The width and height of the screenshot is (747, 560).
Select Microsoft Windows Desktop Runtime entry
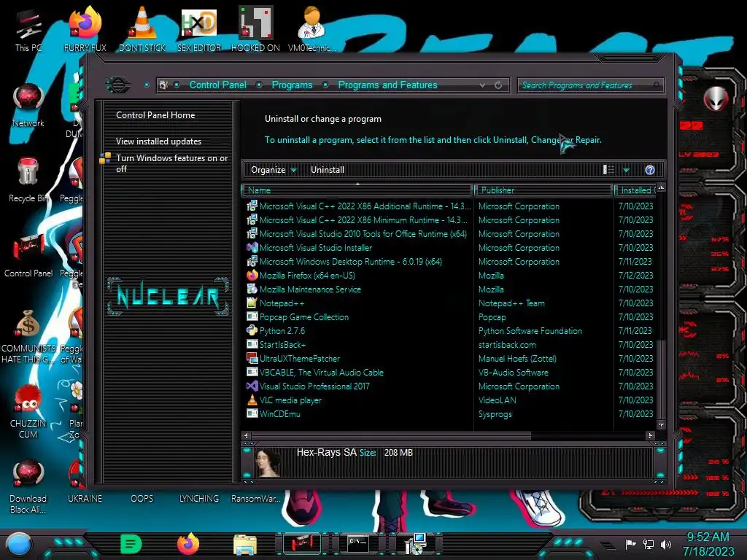click(x=351, y=262)
